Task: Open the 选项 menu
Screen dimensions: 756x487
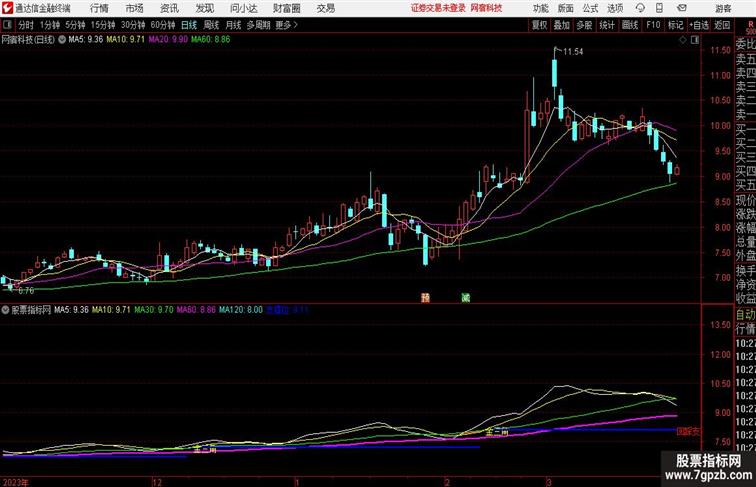Action: [615, 8]
